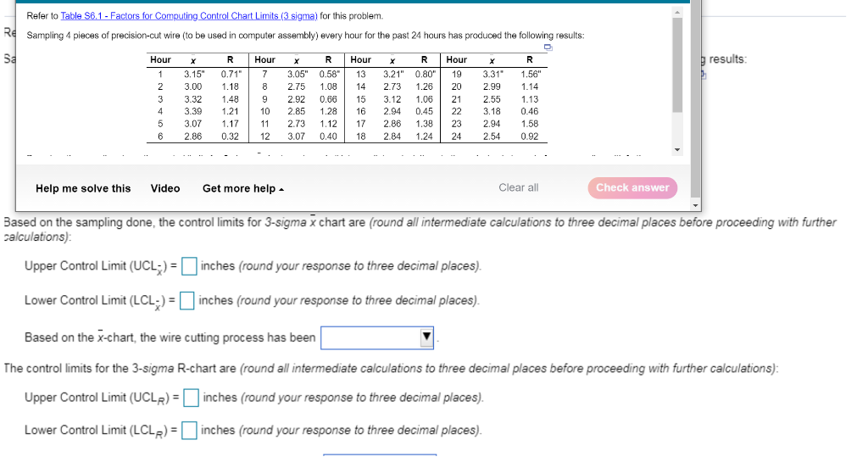Click the R value 1.56" for hour 19
This screenshot has width=868, height=468.
click(531, 75)
